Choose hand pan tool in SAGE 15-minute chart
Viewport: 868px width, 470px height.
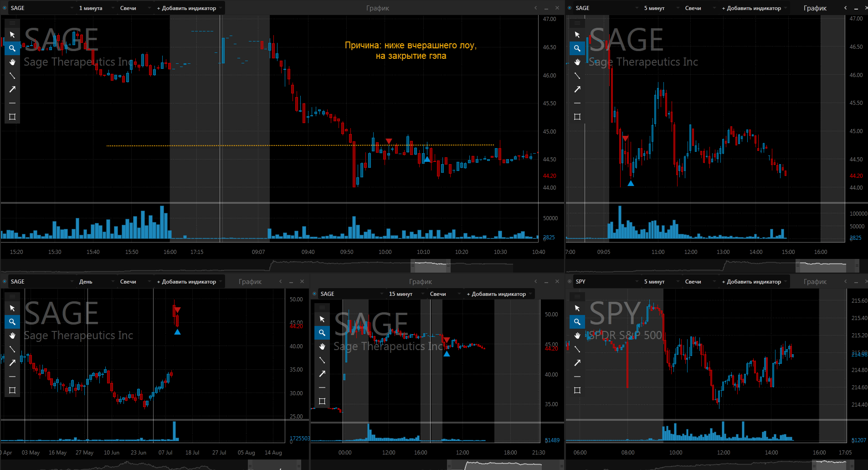coord(322,346)
